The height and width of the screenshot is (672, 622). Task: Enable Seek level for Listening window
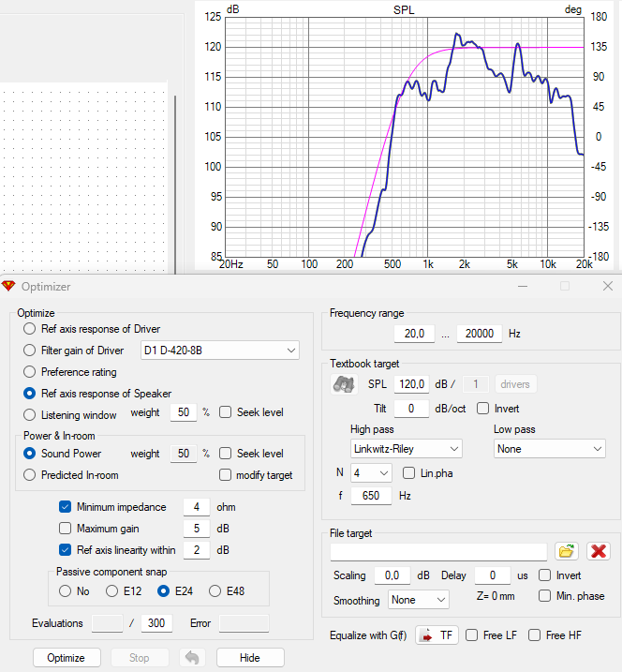tap(226, 411)
